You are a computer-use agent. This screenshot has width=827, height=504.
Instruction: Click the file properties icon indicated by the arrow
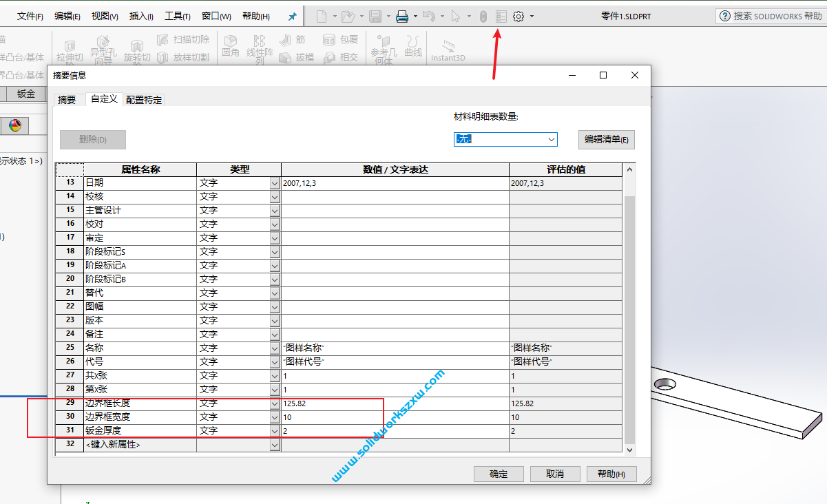[x=501, y=15]
